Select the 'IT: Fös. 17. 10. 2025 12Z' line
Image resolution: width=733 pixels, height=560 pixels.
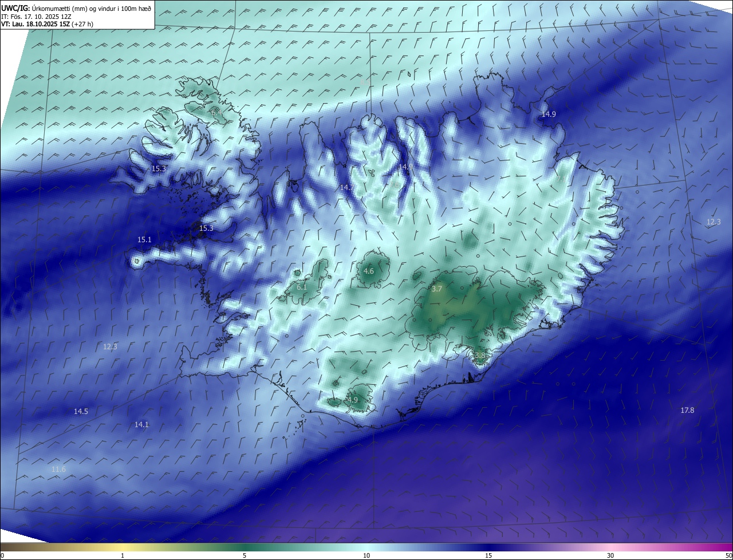(36, 17)
